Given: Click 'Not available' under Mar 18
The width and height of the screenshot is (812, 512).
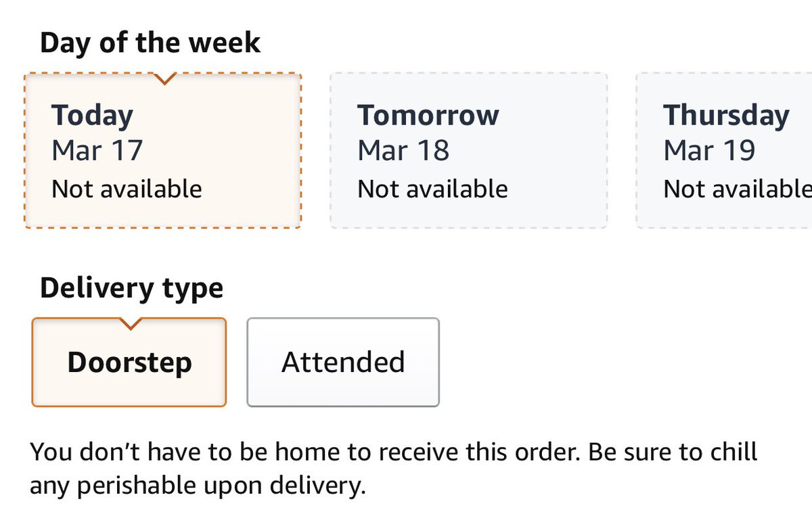Looking at the screenshot, I should (432, 189).
